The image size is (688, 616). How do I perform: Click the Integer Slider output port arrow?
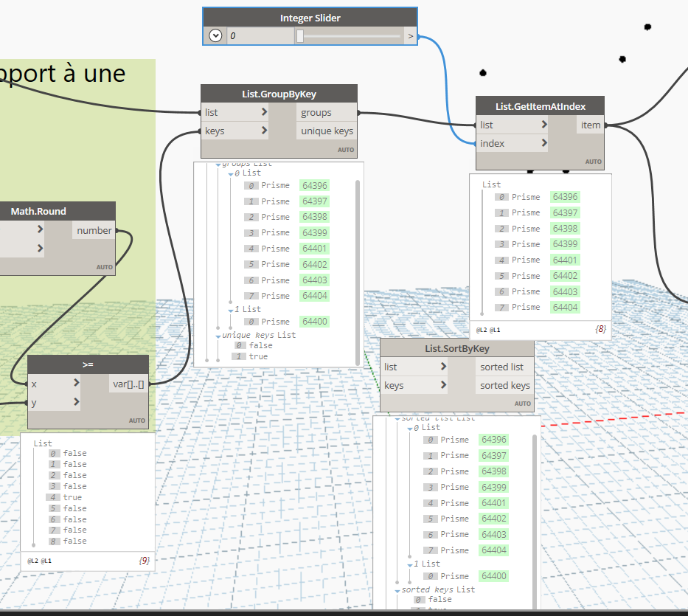click(x=411, y=35)
